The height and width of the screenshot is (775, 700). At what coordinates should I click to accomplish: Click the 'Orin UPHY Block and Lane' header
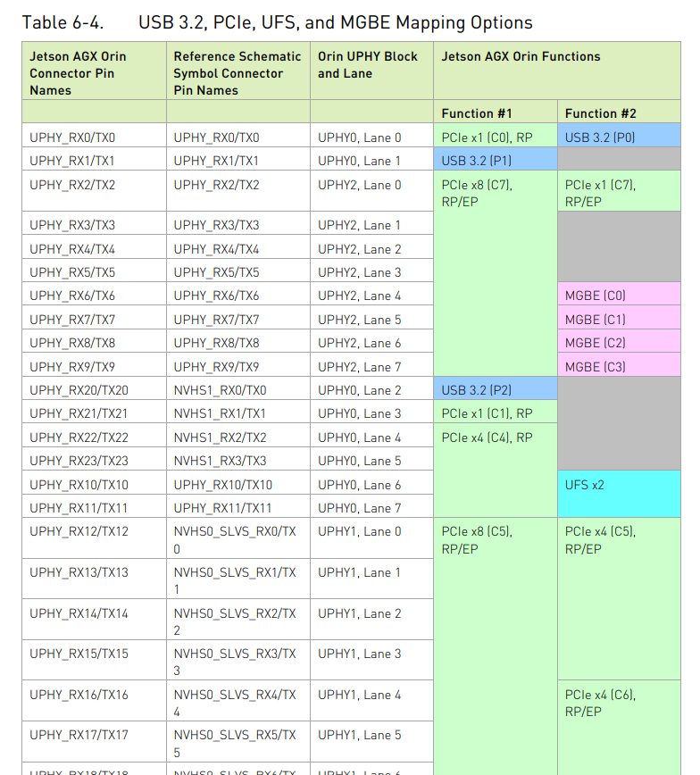[x=371, y=71]
